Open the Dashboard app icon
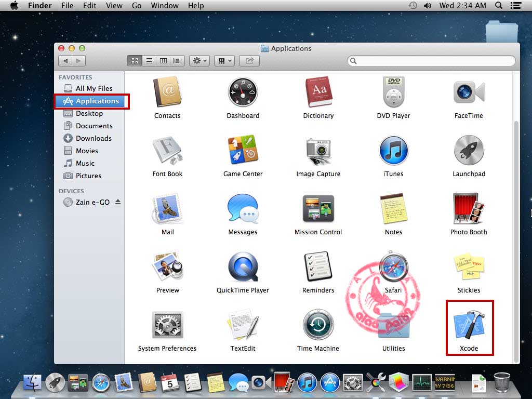Screen dimensions: 532x399 tap(243, 92)
